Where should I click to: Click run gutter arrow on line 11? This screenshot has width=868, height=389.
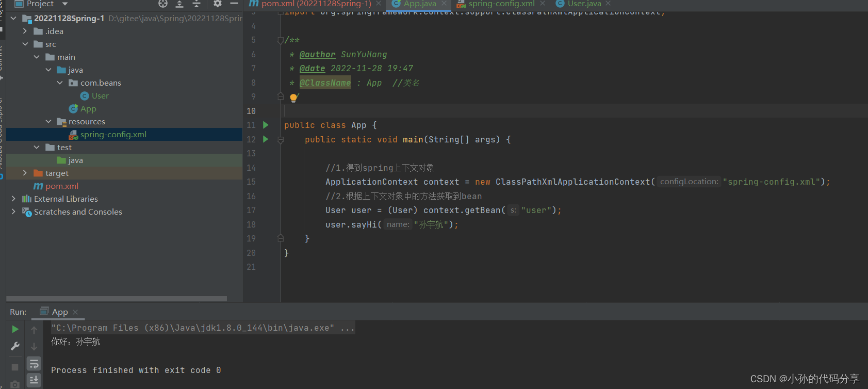click(x=266, y=125)
